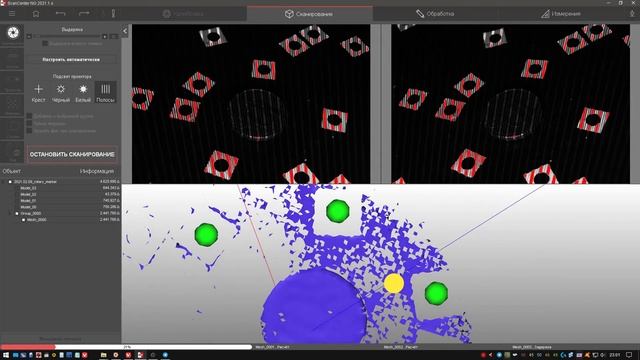Select Model_03 in the object tree
The height and width of the screenshot is (360, 640).
pyautogui.click(x=61, y=188)
